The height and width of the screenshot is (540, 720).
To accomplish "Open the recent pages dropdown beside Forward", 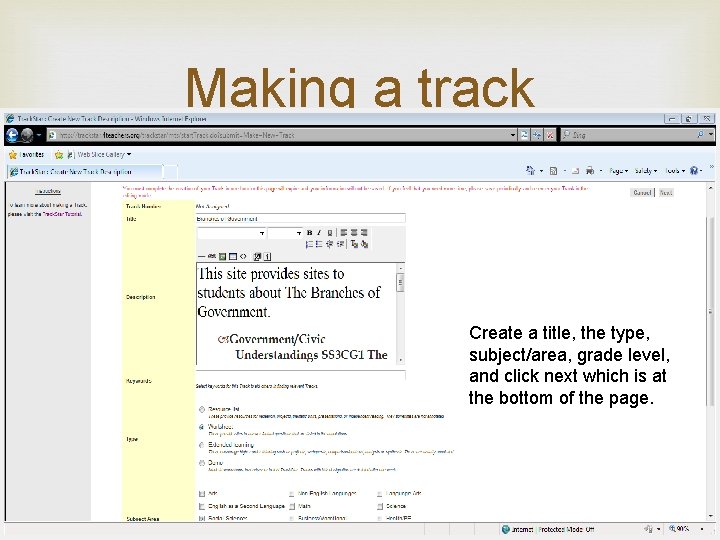I will click(39, 135).
